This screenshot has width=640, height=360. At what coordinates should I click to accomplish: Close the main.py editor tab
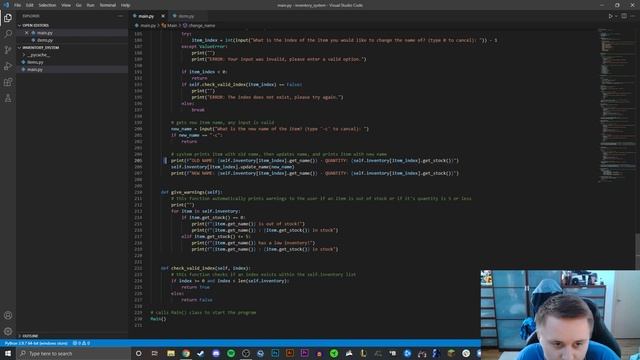(x=163, y=16)
